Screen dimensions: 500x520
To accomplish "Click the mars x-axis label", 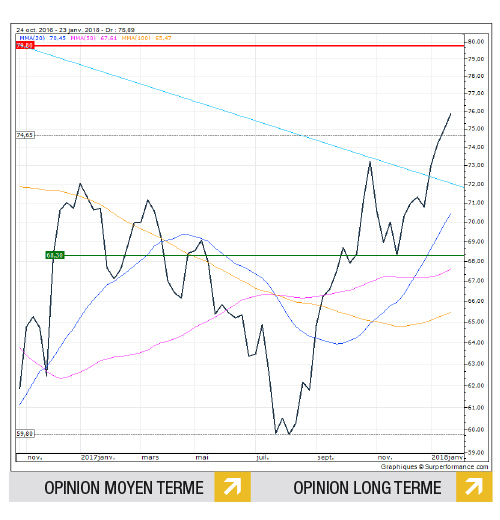I will coord(150,457).
